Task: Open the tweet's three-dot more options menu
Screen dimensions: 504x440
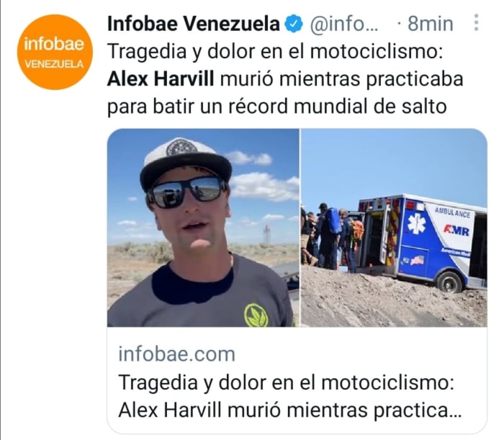Action: 477,22
